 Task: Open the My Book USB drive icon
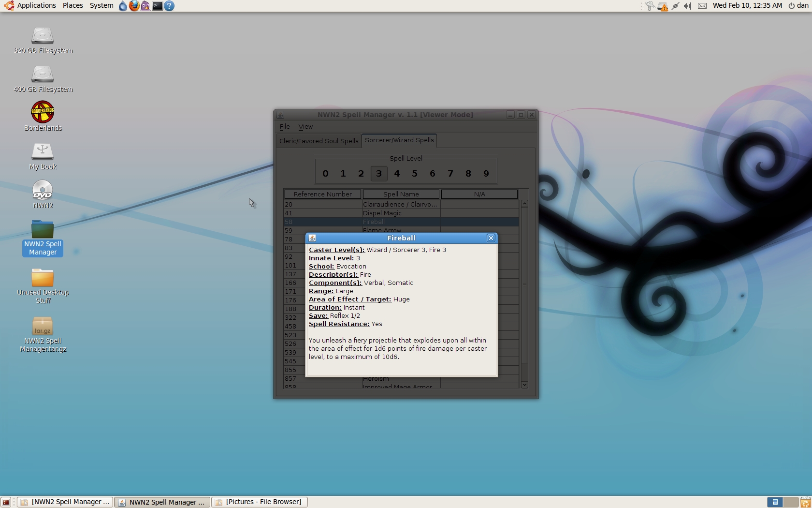click(x=43, y=151)
